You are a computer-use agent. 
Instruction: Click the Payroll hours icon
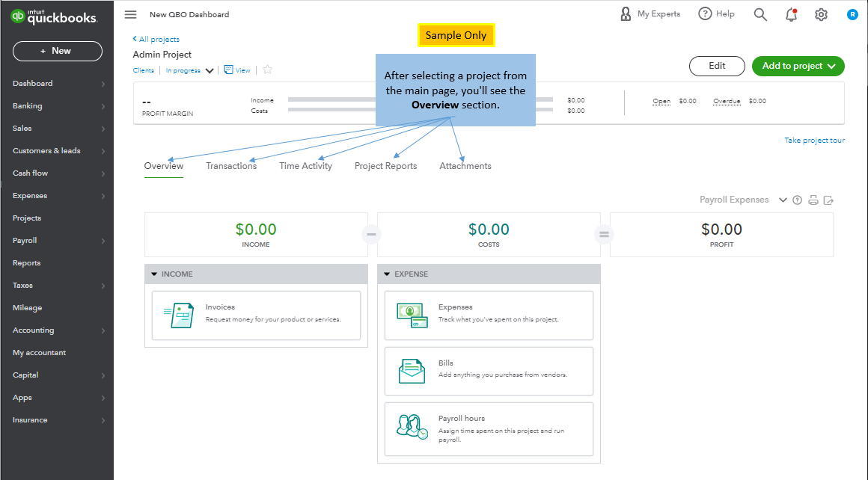[411, 427]
